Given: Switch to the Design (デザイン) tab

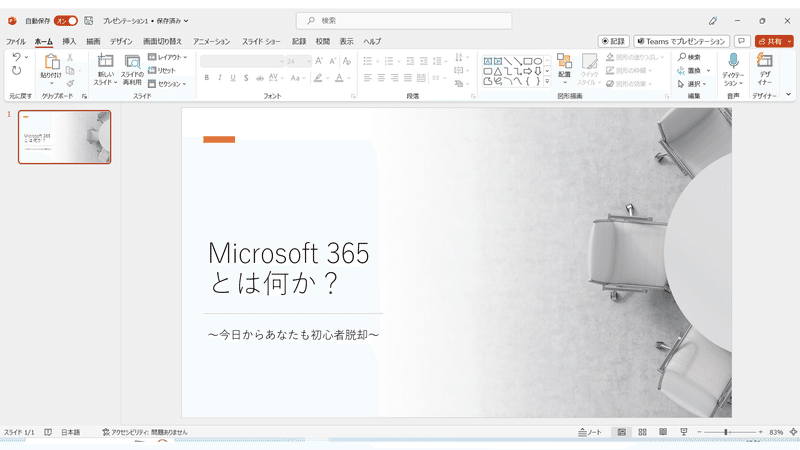Looking at the screenshot, I should tap(121, 41).
